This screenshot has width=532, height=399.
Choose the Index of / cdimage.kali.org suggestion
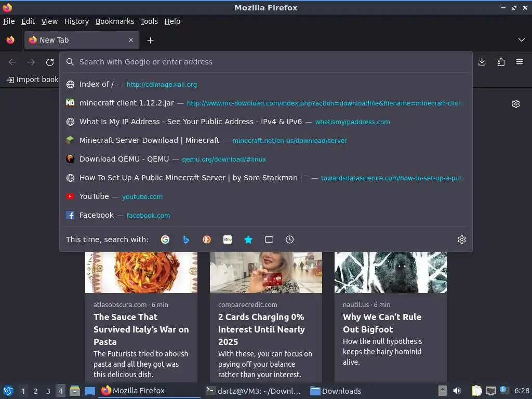(x=266, y=85)
